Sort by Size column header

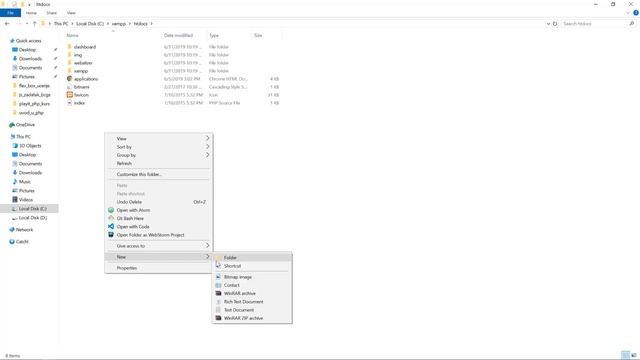258,36
